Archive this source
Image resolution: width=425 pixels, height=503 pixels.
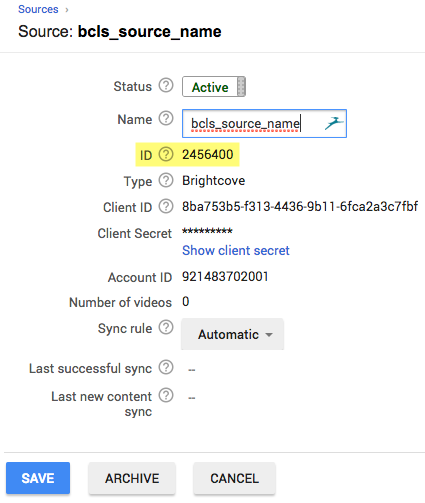[132, 478]
